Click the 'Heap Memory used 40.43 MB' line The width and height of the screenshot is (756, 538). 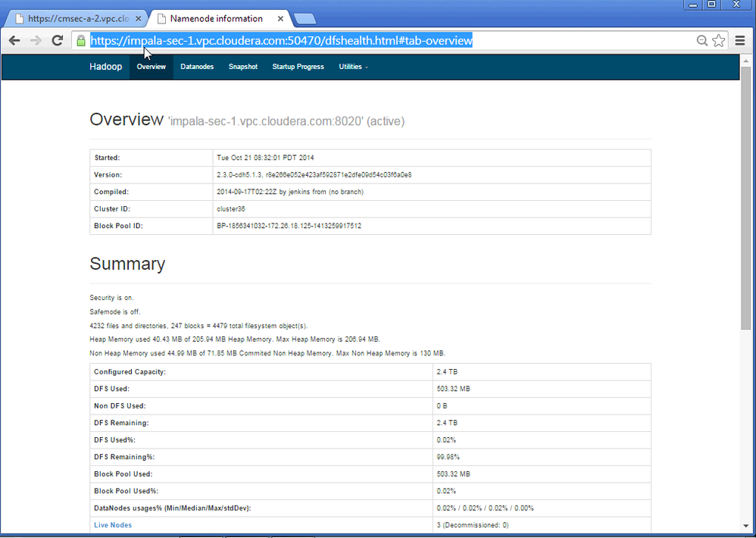pyautogui.click(x=235, y=339)
